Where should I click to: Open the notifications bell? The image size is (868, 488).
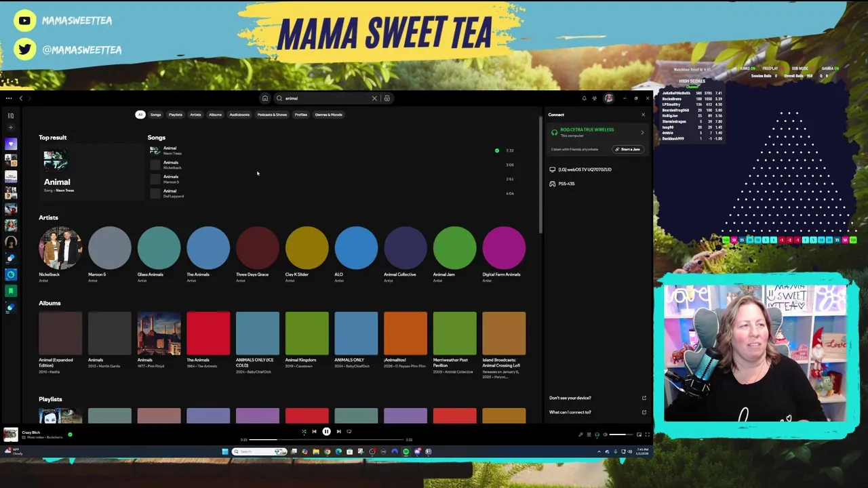(584, 98)
